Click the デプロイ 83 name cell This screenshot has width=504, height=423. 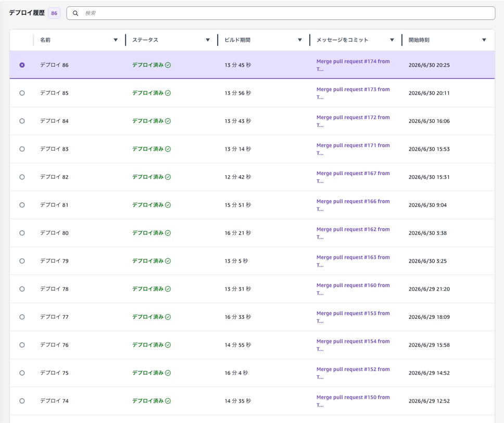(54, 149)
